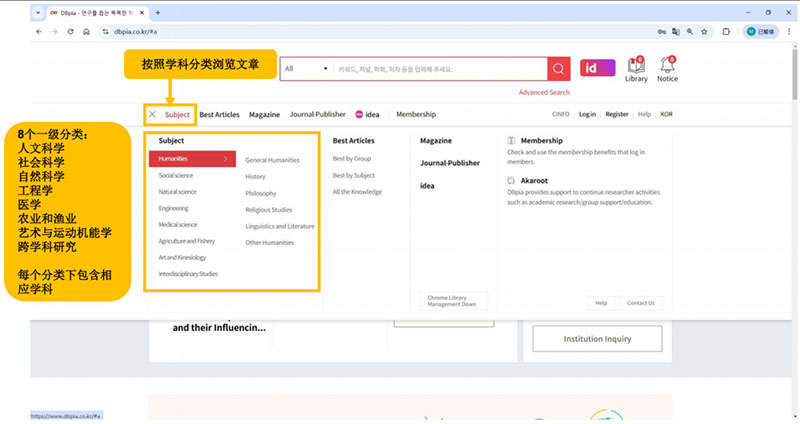
Task: Click Chrome Library Management Down button
Action: 454,301
